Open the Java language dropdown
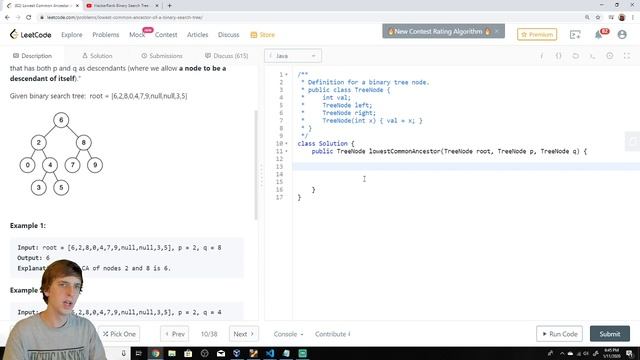This screenshot has height=360, width=640. [x=293, y=56]
